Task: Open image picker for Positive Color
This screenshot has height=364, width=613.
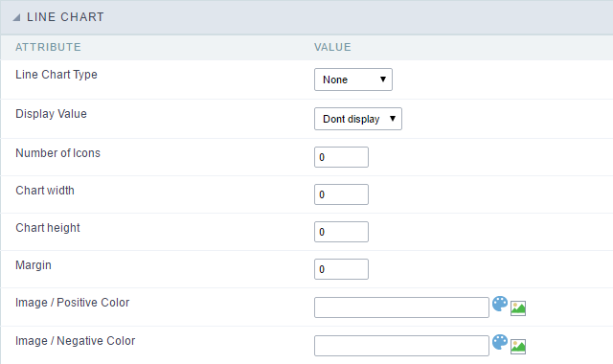Action: pyautogui.click(x=518, y=308)
